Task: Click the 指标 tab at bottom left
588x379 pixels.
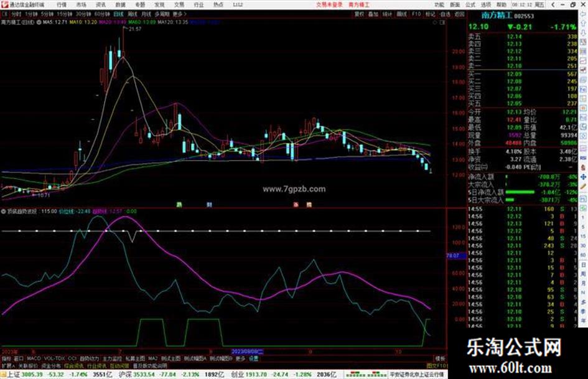Action: [x=6, y=358]
